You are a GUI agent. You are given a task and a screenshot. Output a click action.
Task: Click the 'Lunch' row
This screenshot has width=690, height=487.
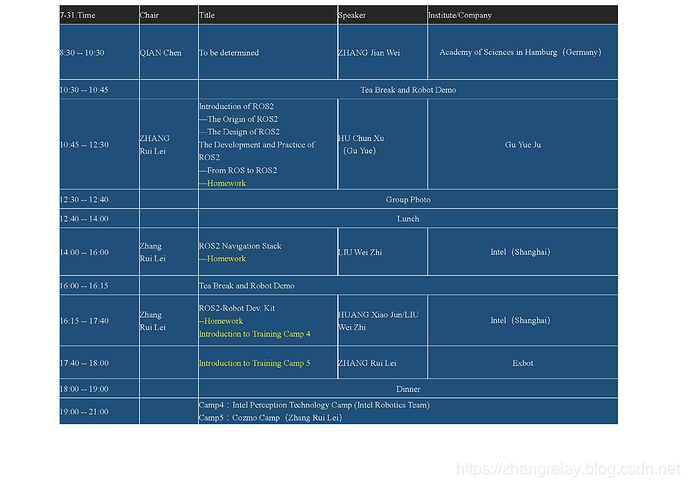pyautogui.click(x=408, y=219)
